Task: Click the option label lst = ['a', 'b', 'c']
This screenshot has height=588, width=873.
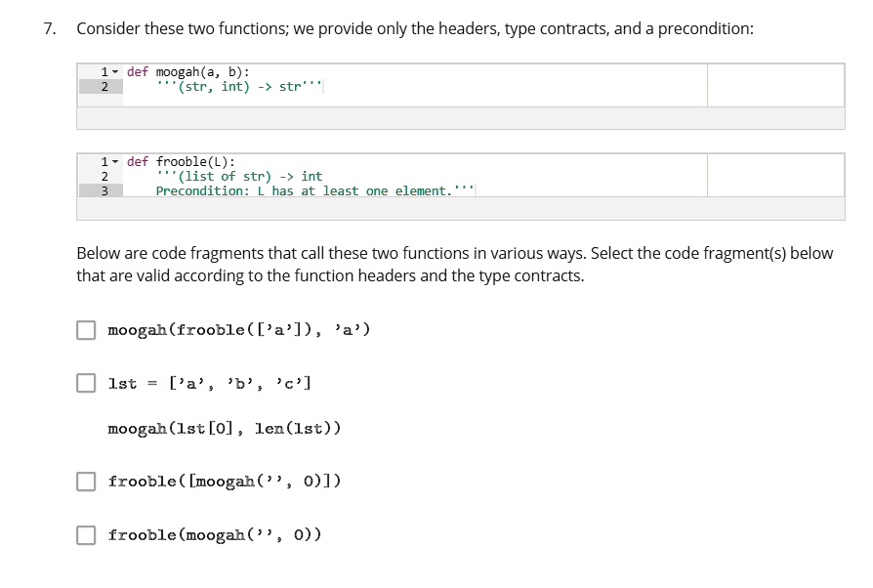Action: pyautogui.click(x=209, y=383)
